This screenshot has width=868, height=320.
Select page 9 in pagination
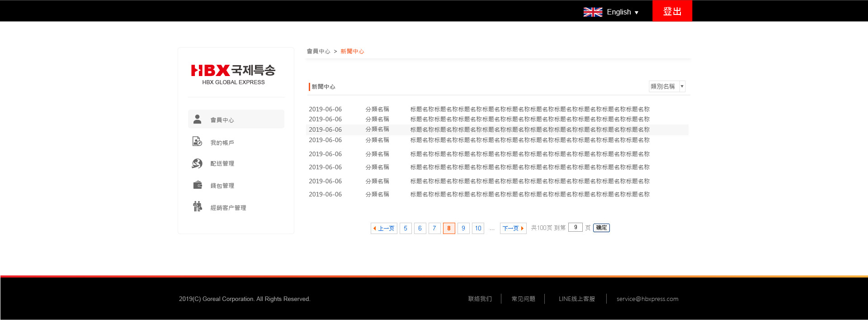tap(463, 229)
